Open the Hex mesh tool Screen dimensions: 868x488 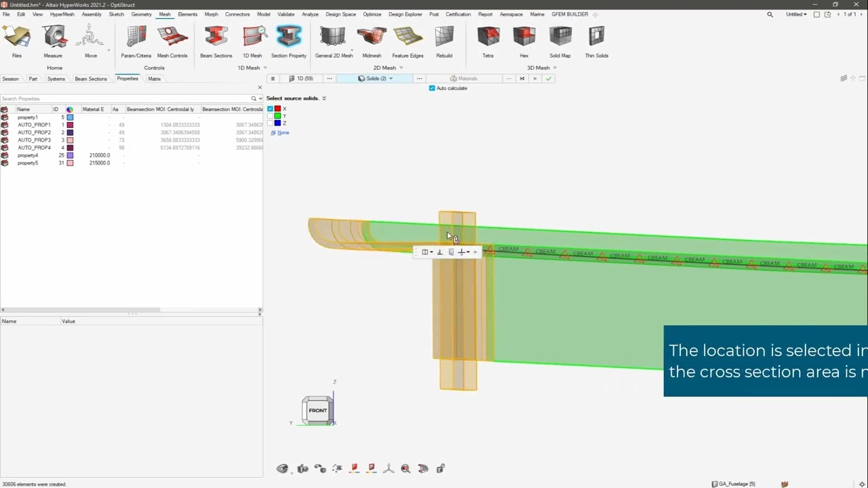[x=524, y=42]
